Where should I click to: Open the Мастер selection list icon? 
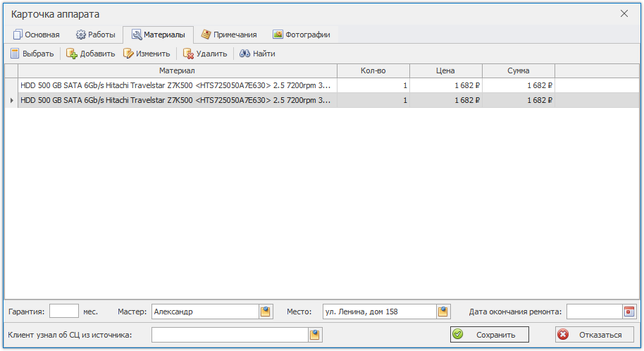pyautogui.click(x=266, y=312)
